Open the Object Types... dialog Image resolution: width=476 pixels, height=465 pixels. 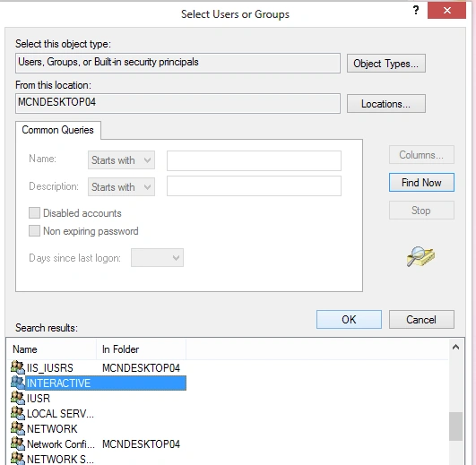point(385,64)
